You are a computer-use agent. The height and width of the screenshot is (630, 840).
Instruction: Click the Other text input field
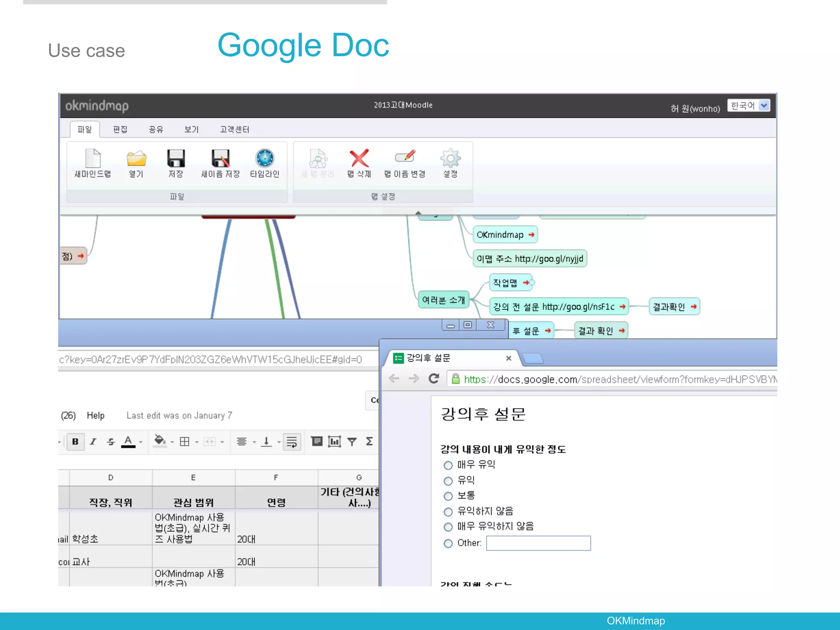coord(539,543)
